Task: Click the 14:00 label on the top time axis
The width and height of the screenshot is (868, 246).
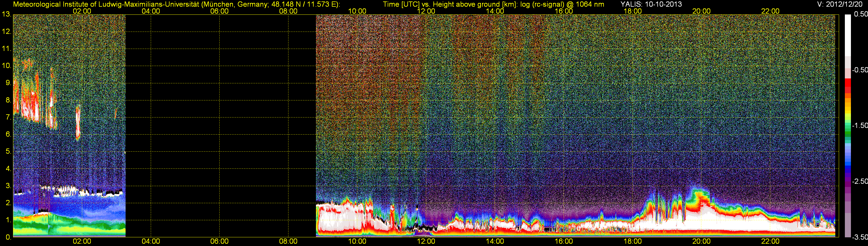Action: point(495,11)
